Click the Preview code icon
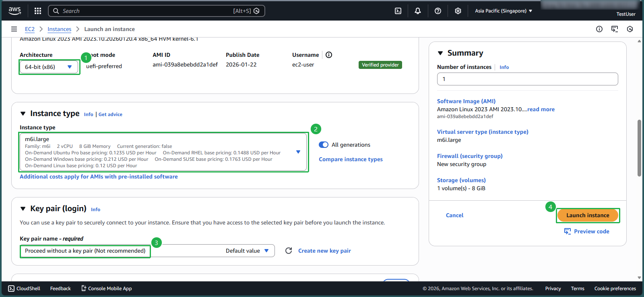This screenshot has width=644, height=297. coord(568,231)
